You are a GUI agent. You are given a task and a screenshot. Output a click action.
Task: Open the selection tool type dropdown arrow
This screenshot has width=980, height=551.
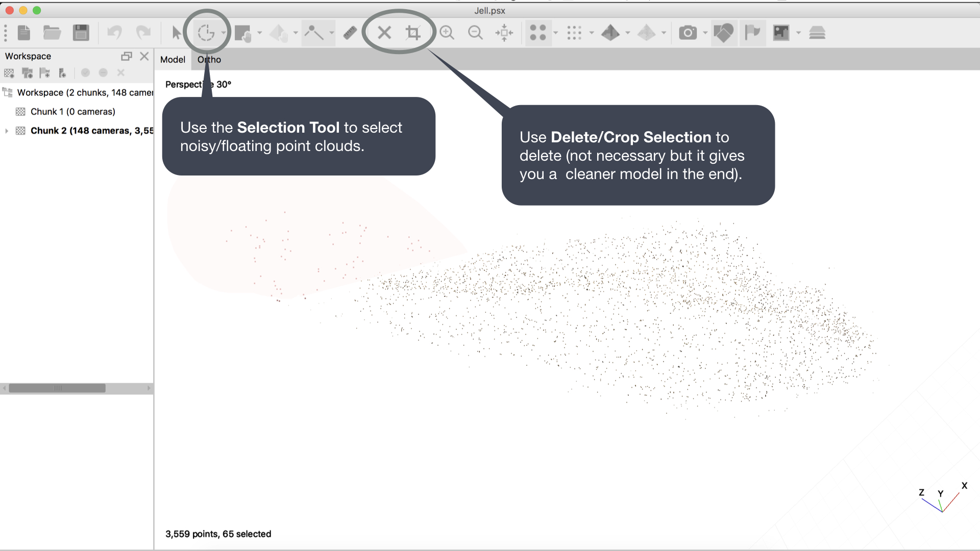pos(224,33)
